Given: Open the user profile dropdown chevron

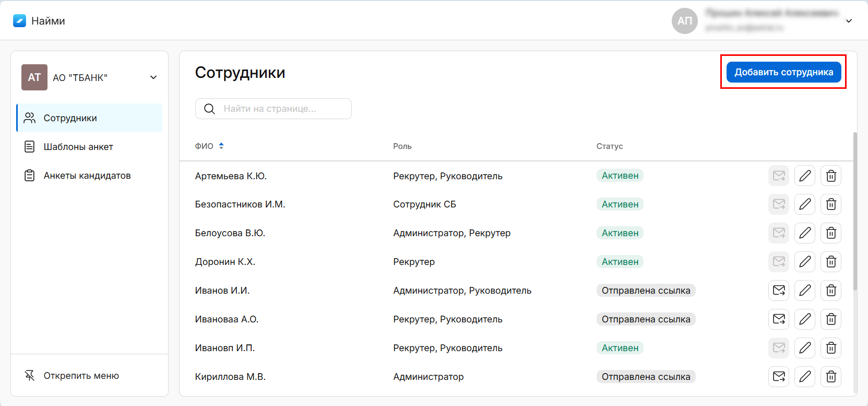Looking at the screenshot, I should pyautogui.click(x=849, y=21).
